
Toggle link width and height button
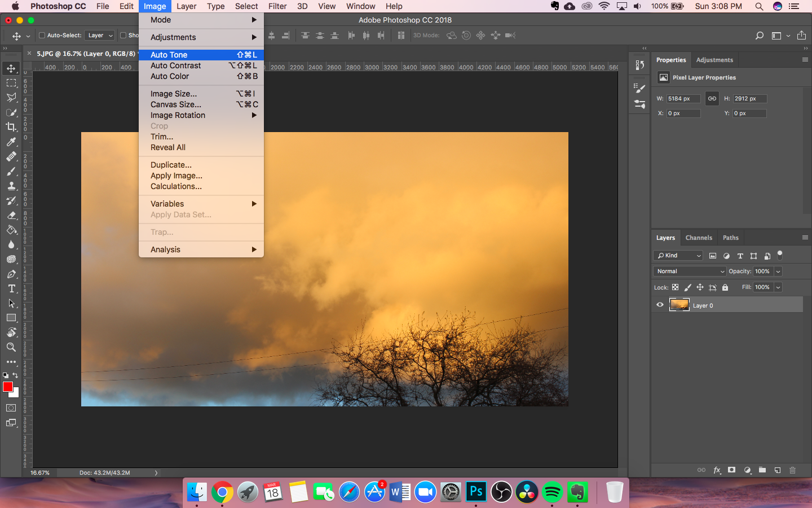tap(712, 98)
